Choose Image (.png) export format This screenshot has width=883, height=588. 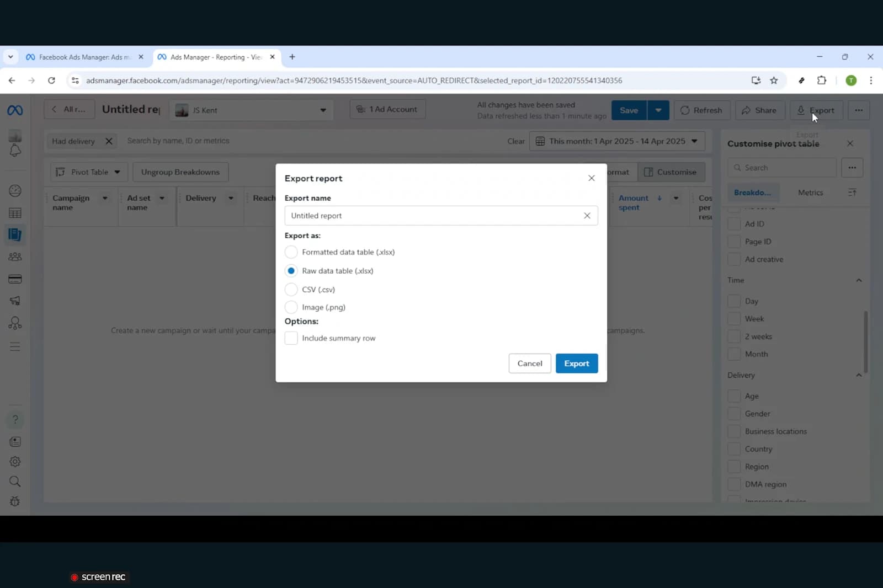click(x=291, y=307)
